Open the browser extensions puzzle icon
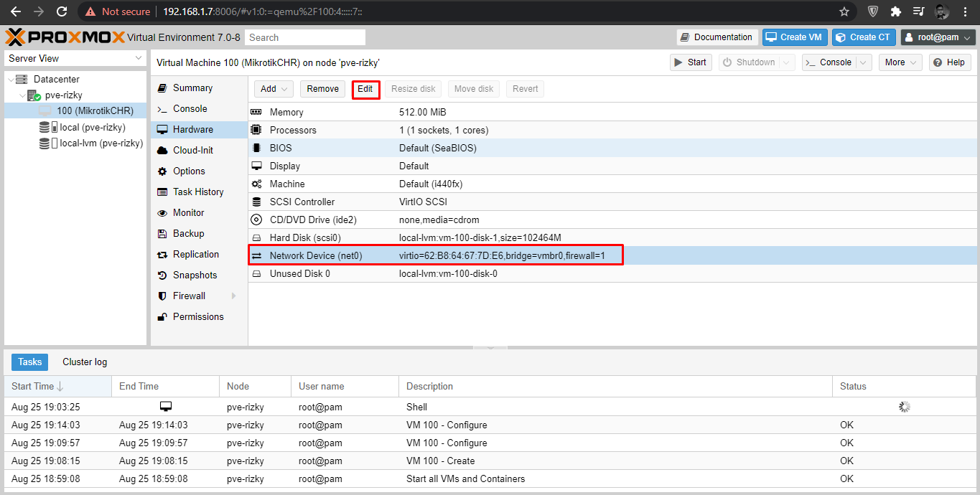 point(895,11)
